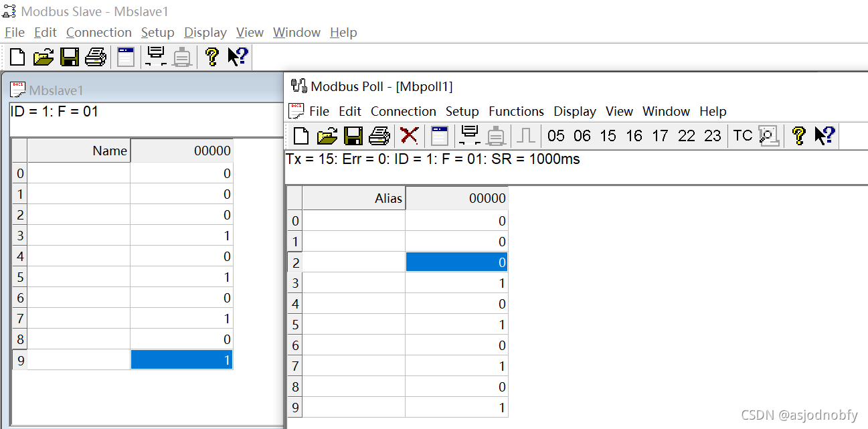This screenshot has height=429, width=868.
Task: Click Alias column header in Mbpoll1 table
Action: (354, 198)
